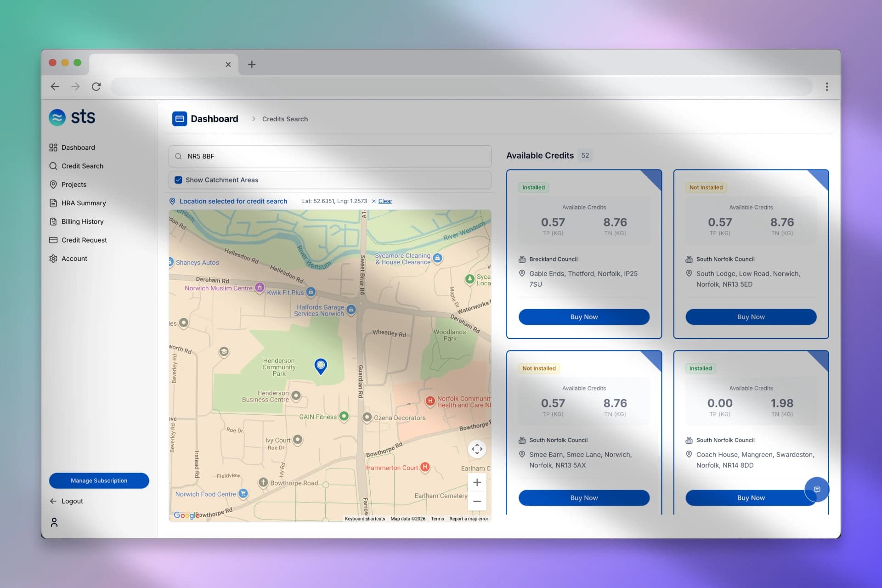Open the Credit Request page
This screenshot has width=882, height=588.
84,240
